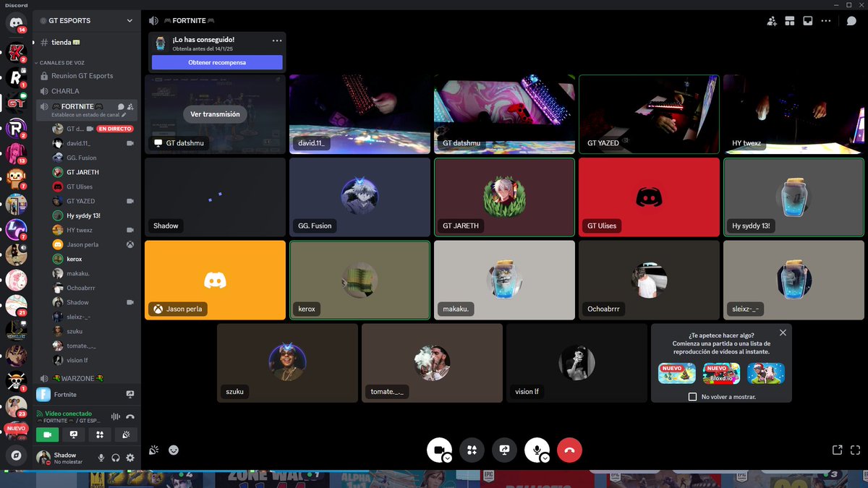Start an activity from bottom call bar
Viewport: 868px width, 488px height.
coord(472,450)
